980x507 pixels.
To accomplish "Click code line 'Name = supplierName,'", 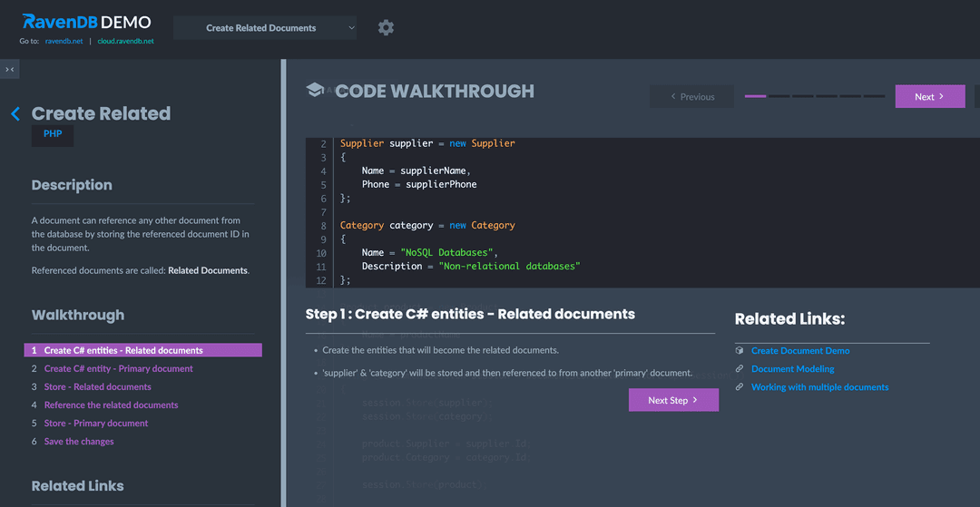I will pyautogui.click(x=416, y=171).
